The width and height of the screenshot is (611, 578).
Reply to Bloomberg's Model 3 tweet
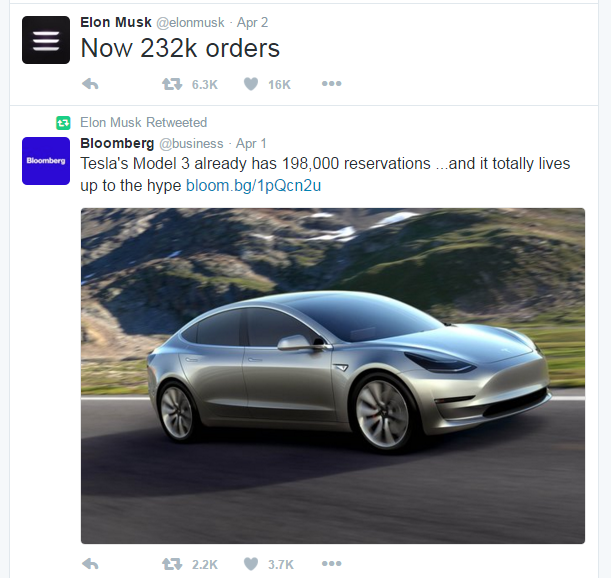click(x=90, y=564)
